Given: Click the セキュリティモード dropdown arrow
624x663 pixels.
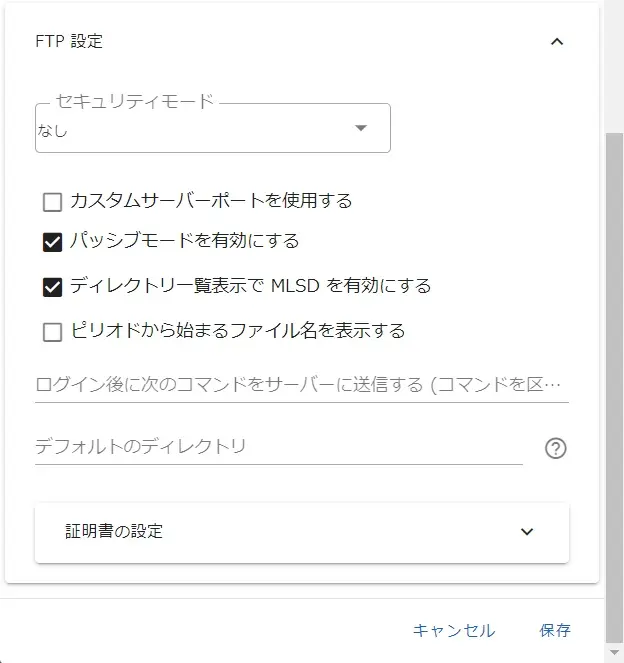Looking at the screenshot, I should (361, 128).
